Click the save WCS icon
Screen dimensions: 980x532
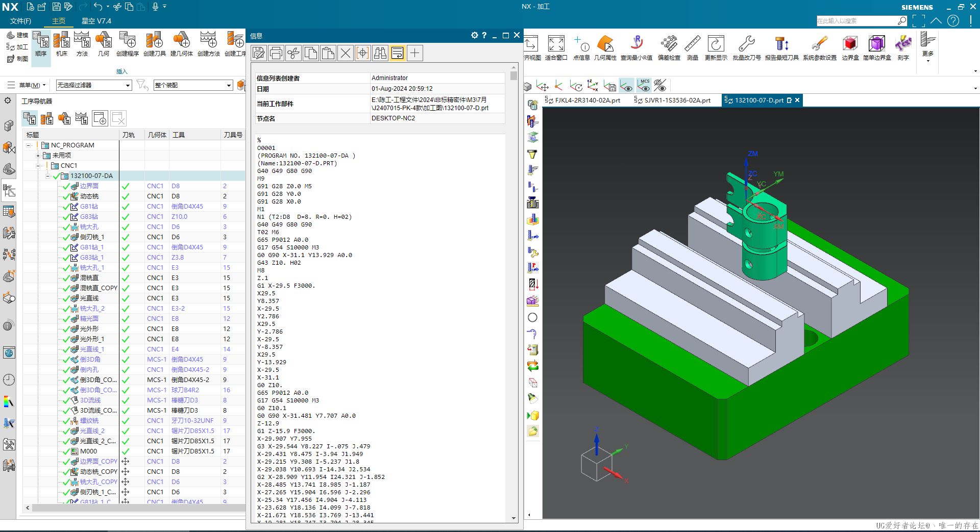tap(610, 86)
